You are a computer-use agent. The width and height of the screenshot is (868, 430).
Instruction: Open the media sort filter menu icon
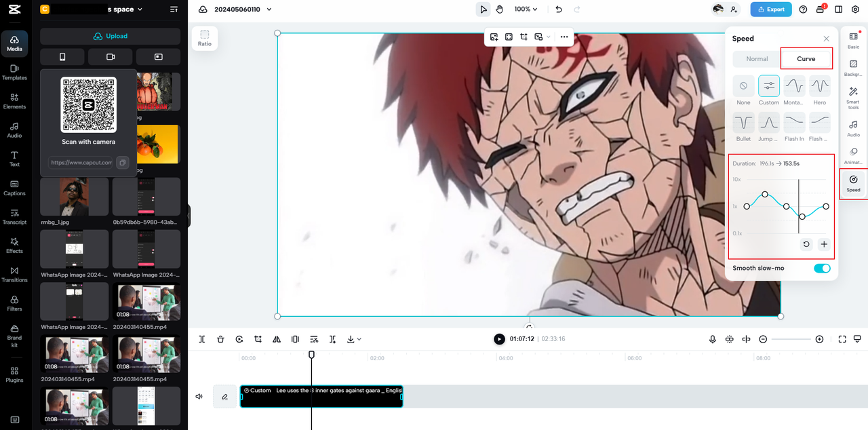(174, 9)
